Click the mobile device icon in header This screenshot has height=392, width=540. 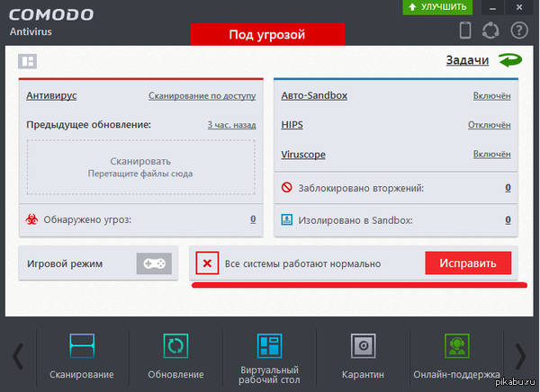click(x=465, y=31)
